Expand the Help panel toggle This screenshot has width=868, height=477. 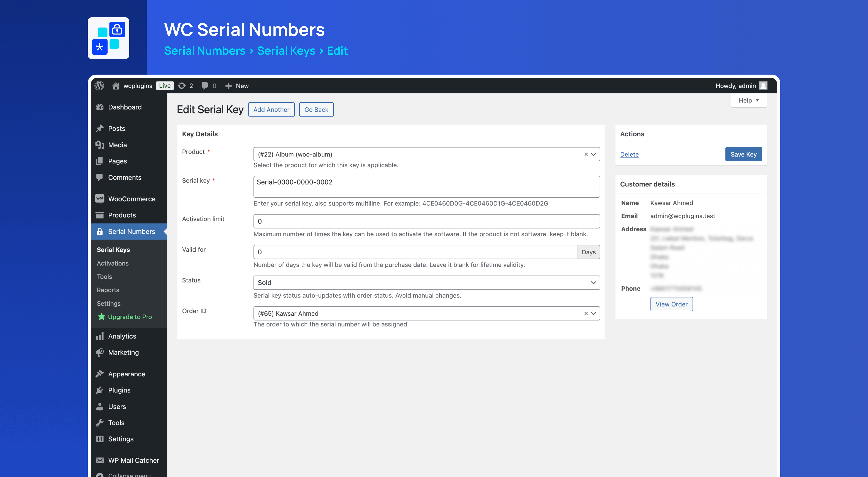click(749, 100)
